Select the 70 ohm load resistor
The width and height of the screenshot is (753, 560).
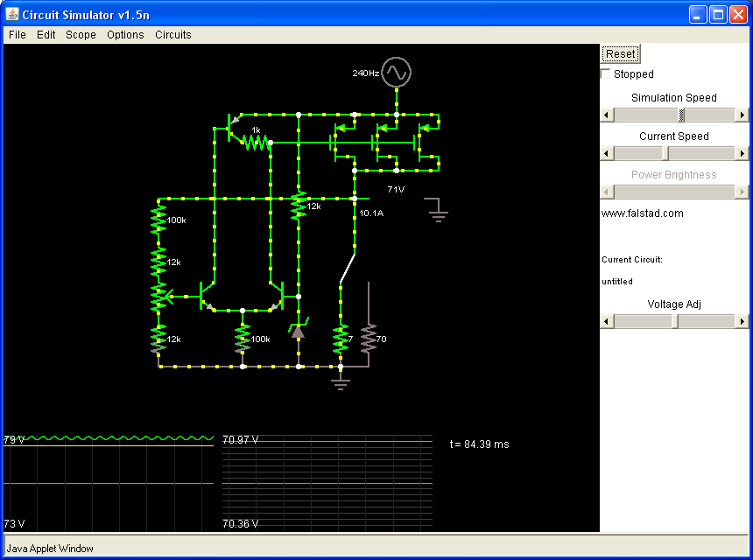point(369,339)
